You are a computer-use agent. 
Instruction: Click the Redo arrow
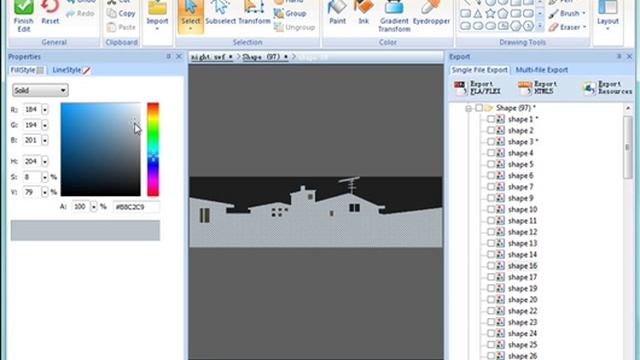click(70, 13)
